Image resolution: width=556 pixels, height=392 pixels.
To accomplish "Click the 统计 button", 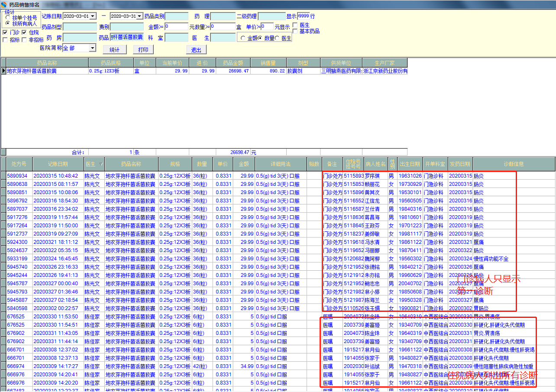I will click(x=115, y=50).
